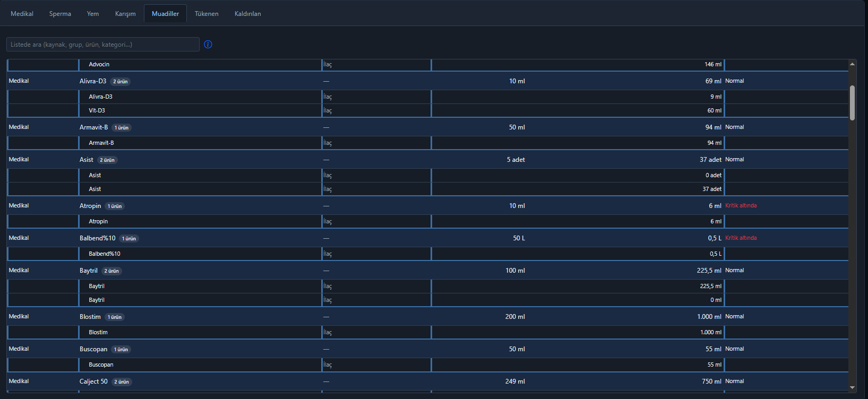Collapse the Baytril group with '2 ürün' badge
Viewport: 868px width, 399px height.
pyautogui.click(x=427, y=271)
